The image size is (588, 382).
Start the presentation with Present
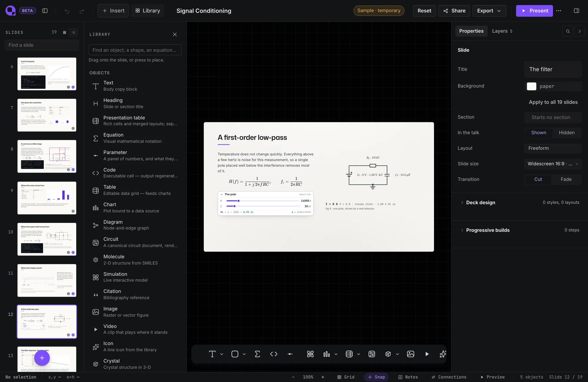pos(534,11)
